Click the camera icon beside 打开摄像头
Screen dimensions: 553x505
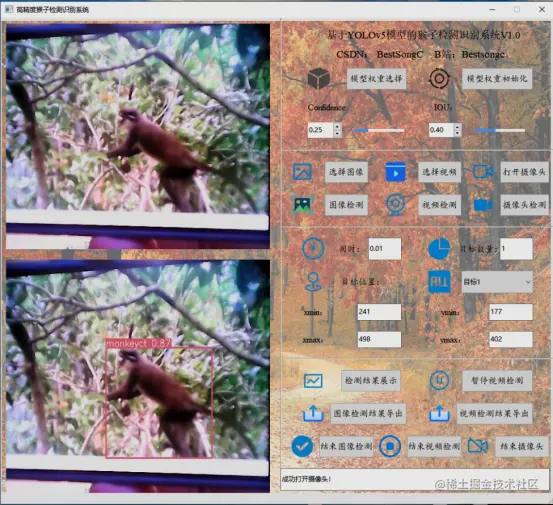(x=483, y=172)
